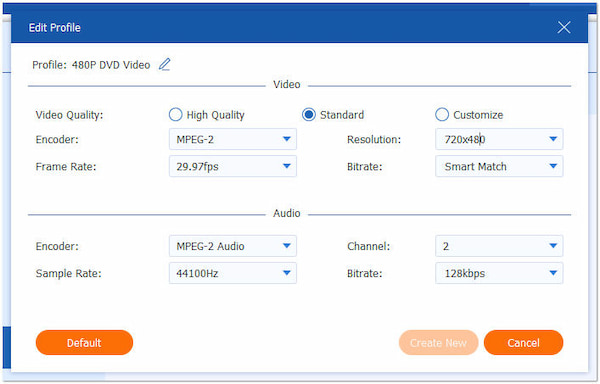The height and width of the screenshot is (384, 600).
Task: Expand the audio Bitrate 128kbps dropdown
Action: (x=499, y=273)
